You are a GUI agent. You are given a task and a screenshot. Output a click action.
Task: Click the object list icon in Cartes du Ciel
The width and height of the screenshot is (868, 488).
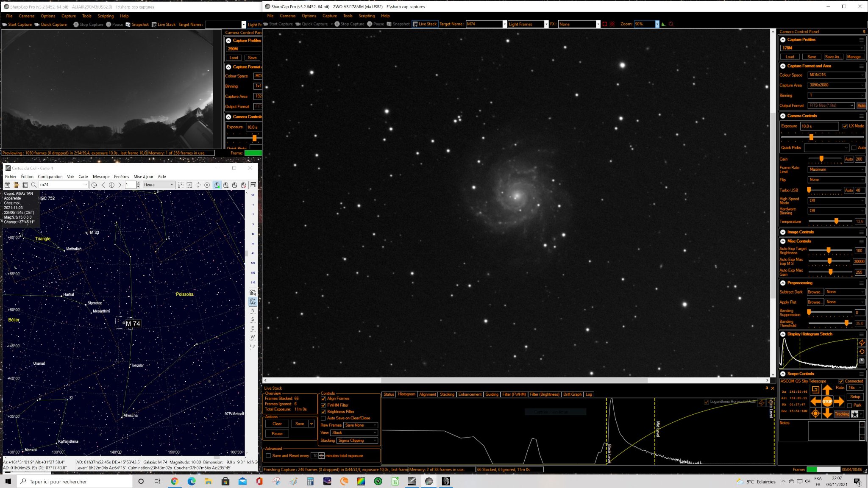(x=25, y=185)
